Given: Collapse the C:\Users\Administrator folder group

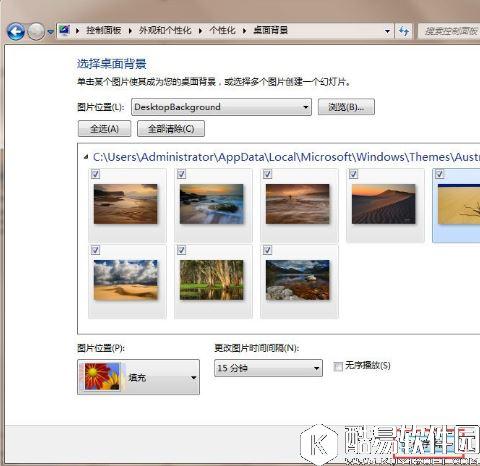Looking at the screenshot, I should click(x=86, y=157).
